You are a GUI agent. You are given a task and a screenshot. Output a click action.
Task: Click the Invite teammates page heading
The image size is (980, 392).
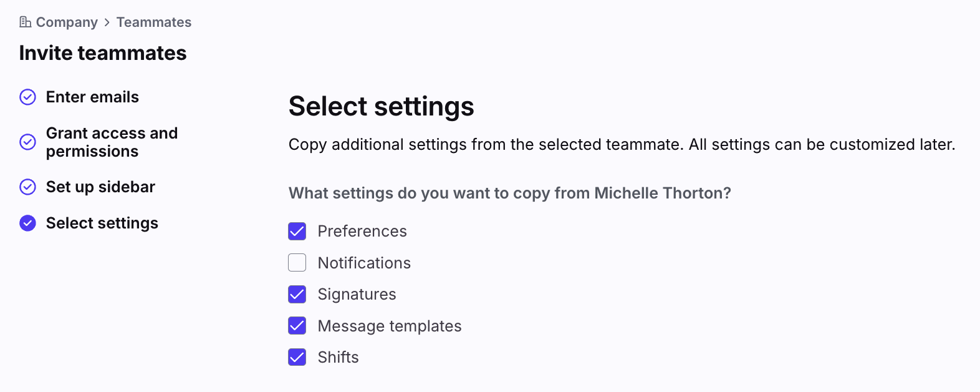tap(103, 53)
